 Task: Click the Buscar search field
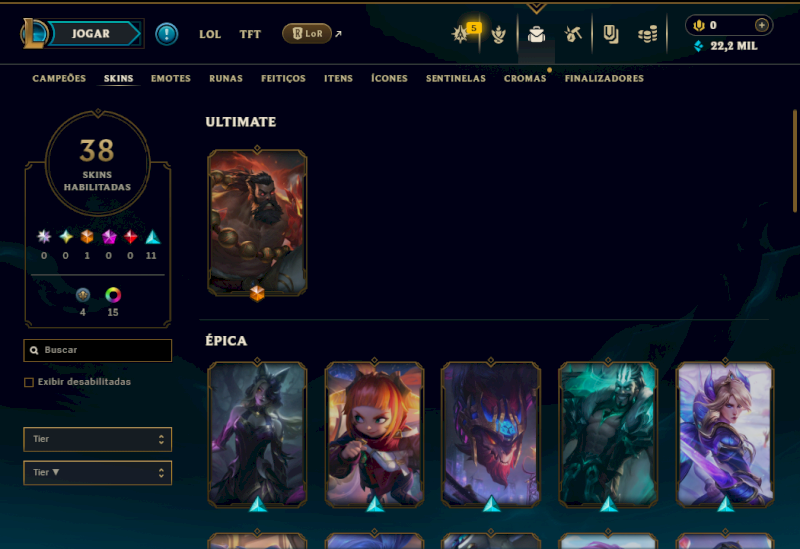tap(97, 351)
